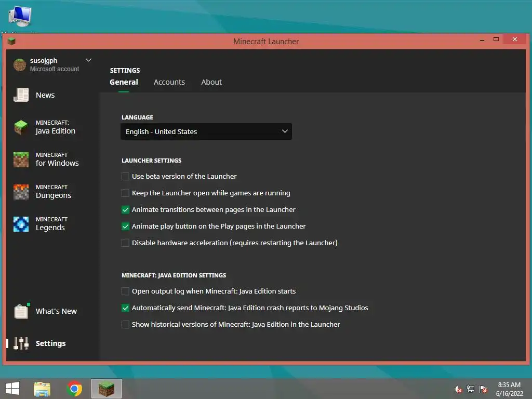Check Keep the Launcher open while games run
Screen dimensions: 532x399
[125, 193]
